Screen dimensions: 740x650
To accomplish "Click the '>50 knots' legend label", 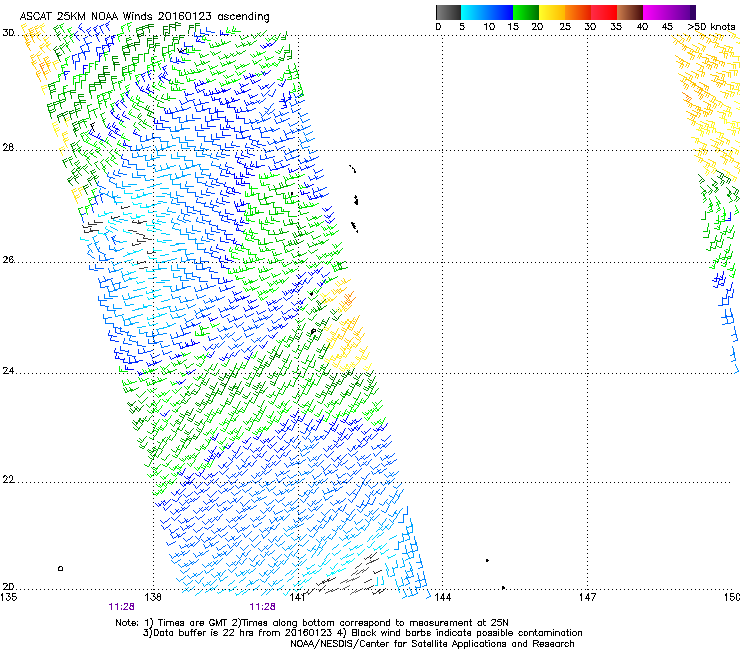I will click(712, 27).
